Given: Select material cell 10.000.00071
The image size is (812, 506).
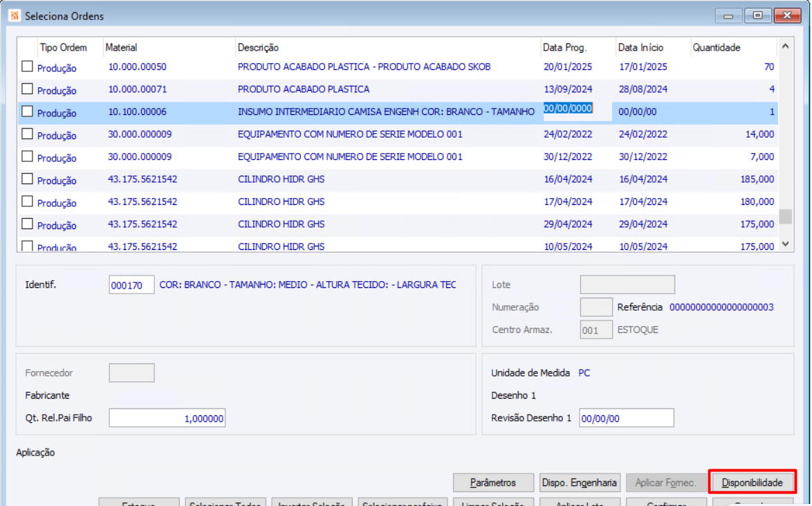Looking at the screenshot, I should [137, 89].
